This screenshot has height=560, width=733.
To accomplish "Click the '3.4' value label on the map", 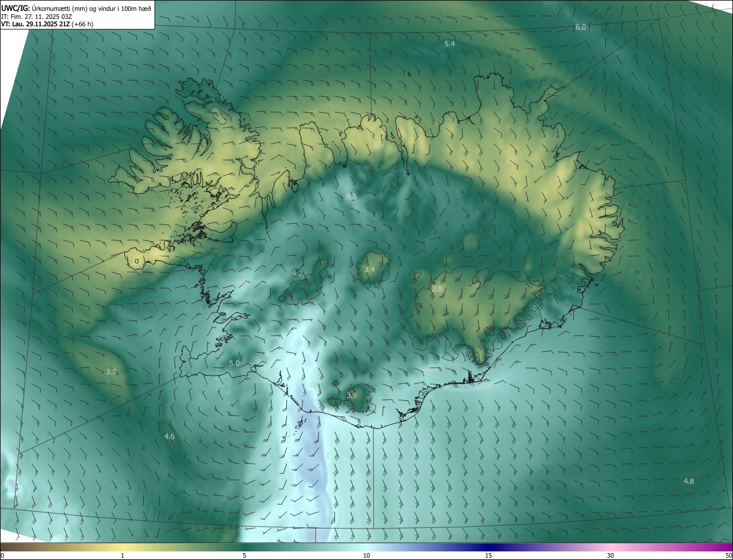I will (369, 269).
